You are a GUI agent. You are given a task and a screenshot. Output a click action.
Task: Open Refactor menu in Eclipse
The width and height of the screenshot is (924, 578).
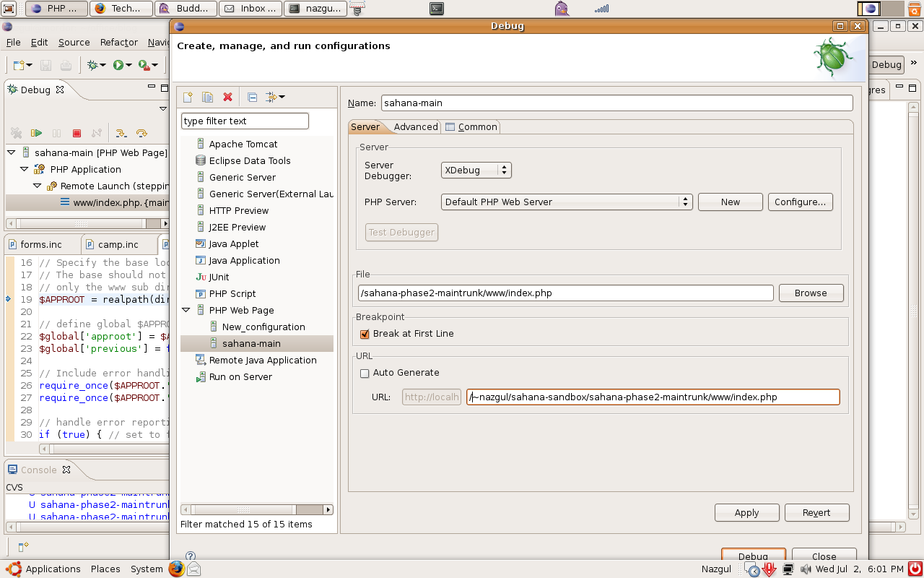[x=119, y=43]
